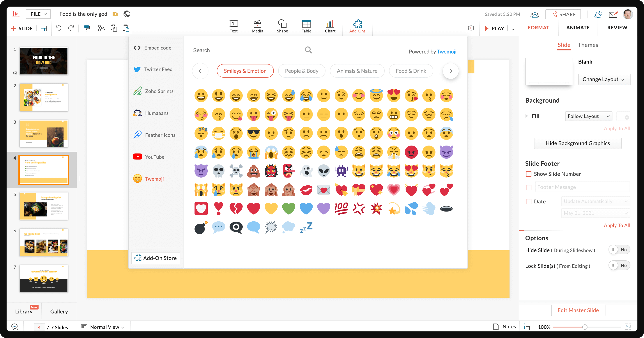
Task: Click the scissors cut icon
Action: coord(101,28)
